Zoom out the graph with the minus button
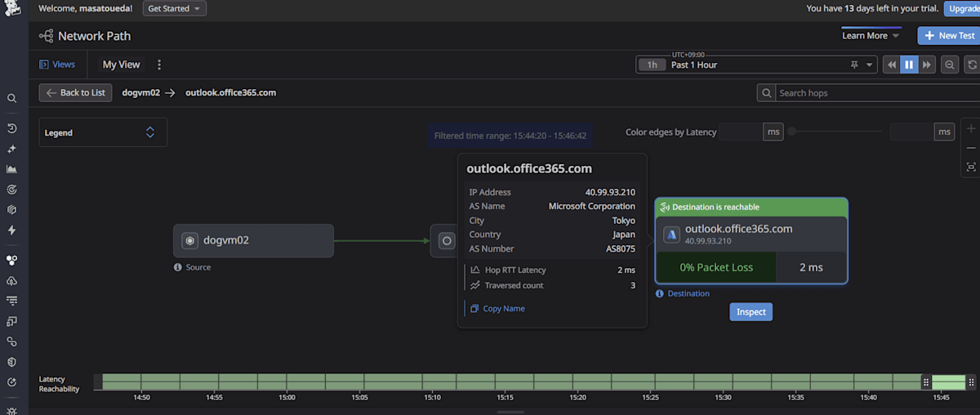 point(971,148)
